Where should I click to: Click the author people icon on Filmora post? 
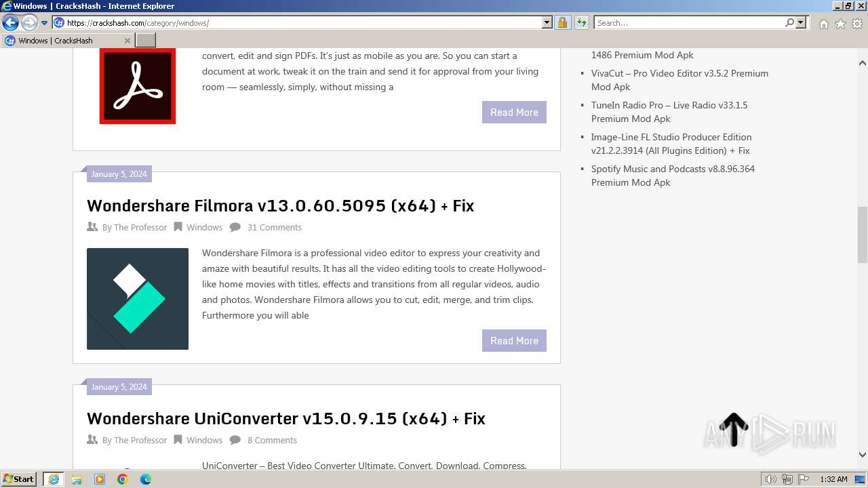[x=92, y=227]
